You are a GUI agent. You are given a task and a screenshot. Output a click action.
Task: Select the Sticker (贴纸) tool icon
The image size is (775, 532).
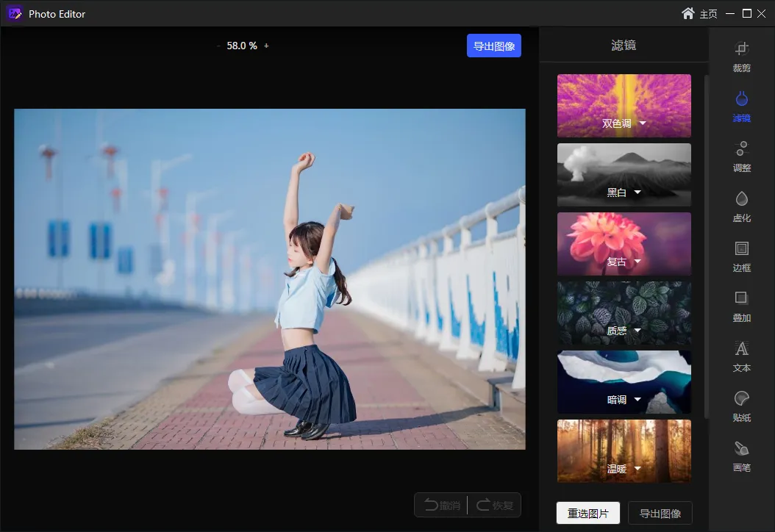(742, 399)
